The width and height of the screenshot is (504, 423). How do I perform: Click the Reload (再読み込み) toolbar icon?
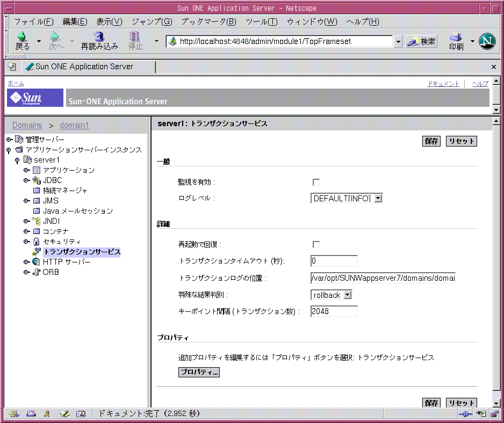(99, 37)
